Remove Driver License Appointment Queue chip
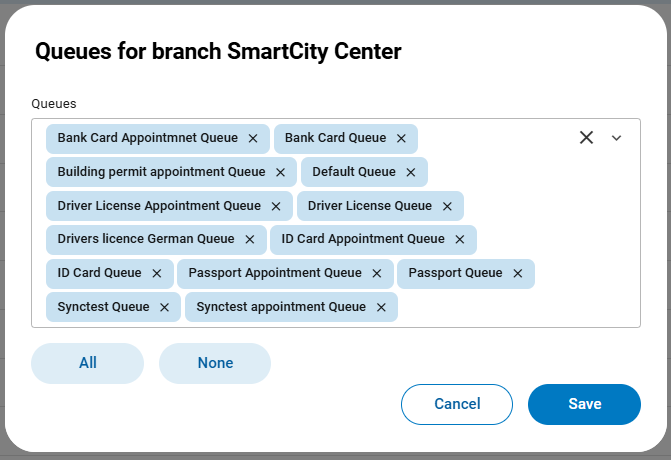671x460 pixels. click(276, 206)
